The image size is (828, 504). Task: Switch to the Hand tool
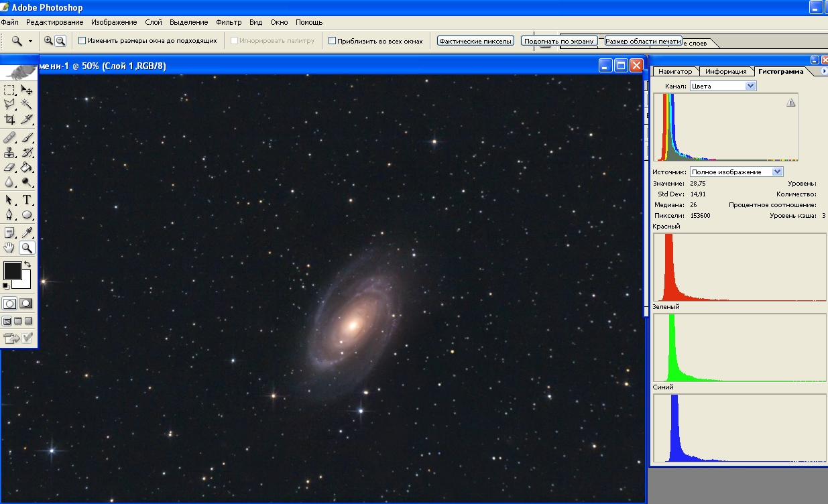[x=9, y=248]
